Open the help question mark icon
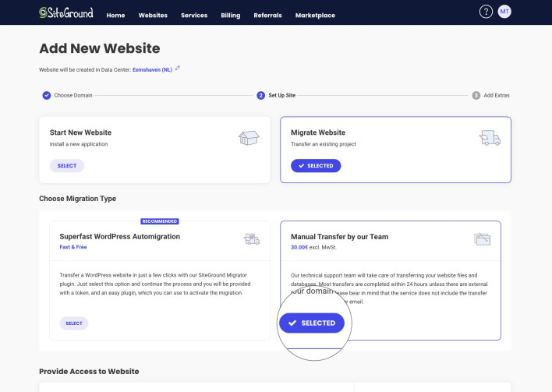This screenshot has width=552, height=392. click(486, 12)
